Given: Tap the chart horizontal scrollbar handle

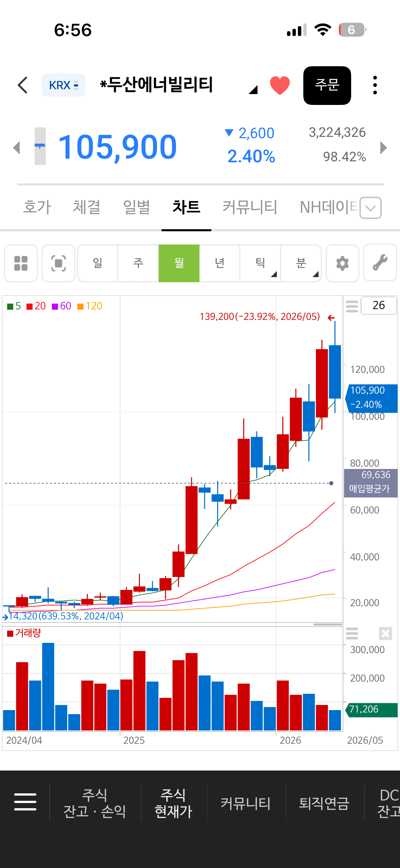Looking at the screenshot, I should tap(327, 624).
